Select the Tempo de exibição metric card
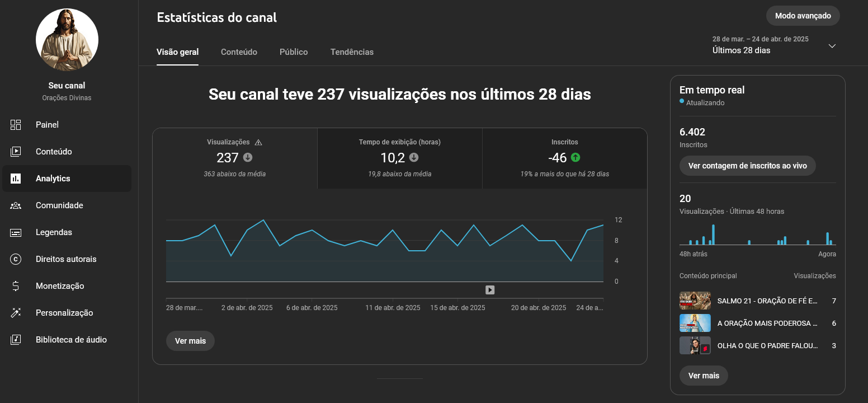This screenshot has height=403, width=868. [x=400, y=158]
